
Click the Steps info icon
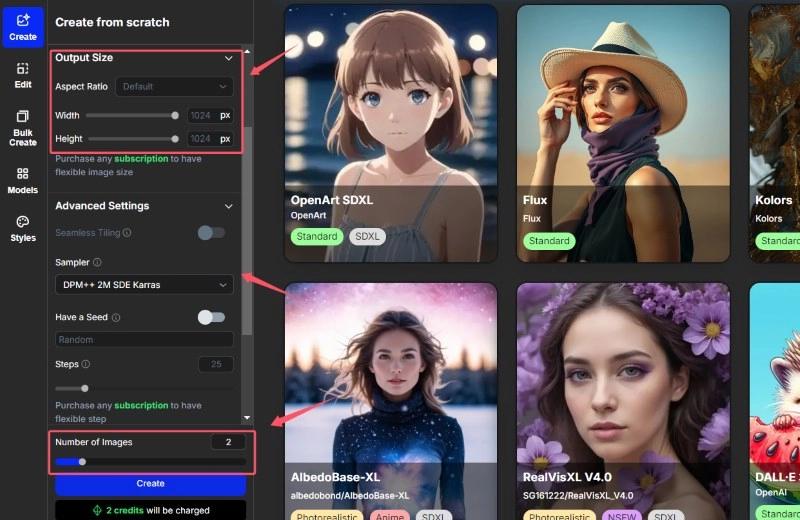pos(86,365)
